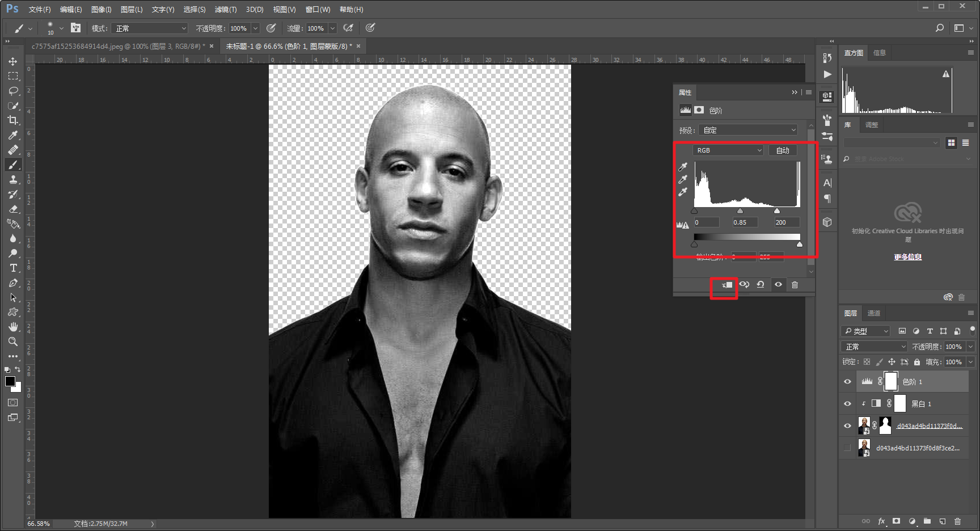Select the 色阶 1 layer mask thumbnail

click(x=891, y=382)
